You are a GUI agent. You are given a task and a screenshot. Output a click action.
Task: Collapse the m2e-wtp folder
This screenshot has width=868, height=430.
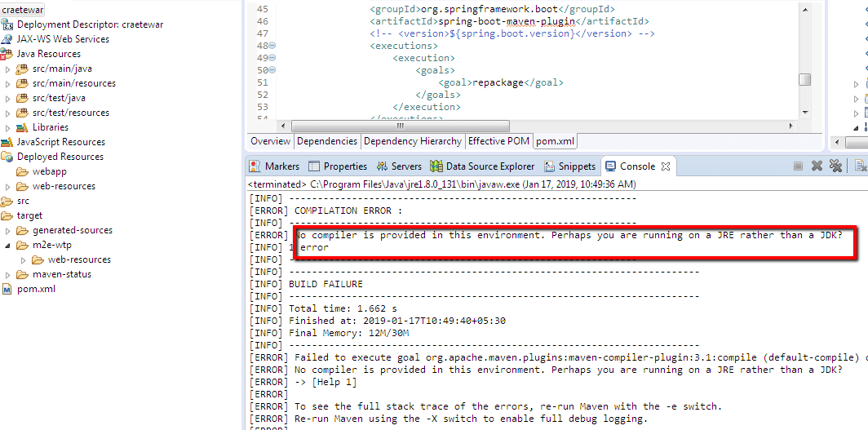pos(8,245)
